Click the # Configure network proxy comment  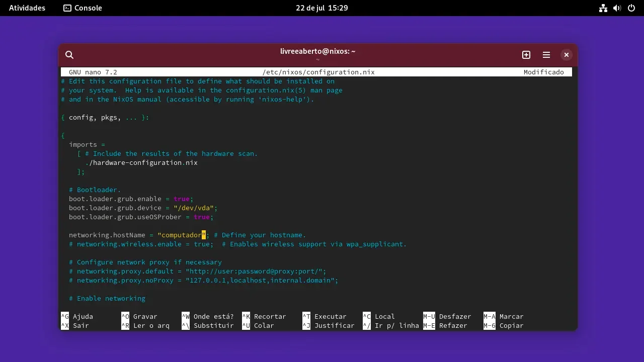145,262
